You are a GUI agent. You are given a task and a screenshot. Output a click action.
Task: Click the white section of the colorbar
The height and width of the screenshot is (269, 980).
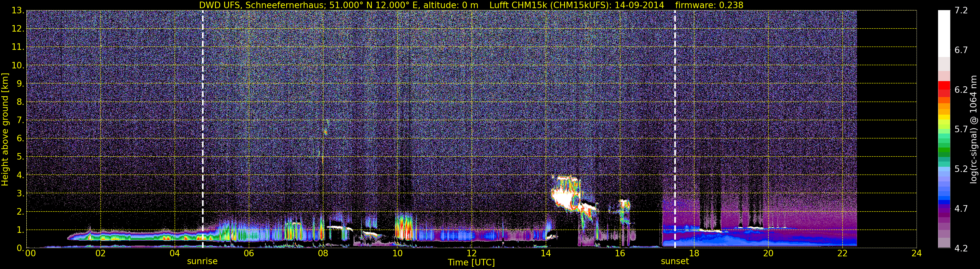pyautogui.click(x=944, y=34)
